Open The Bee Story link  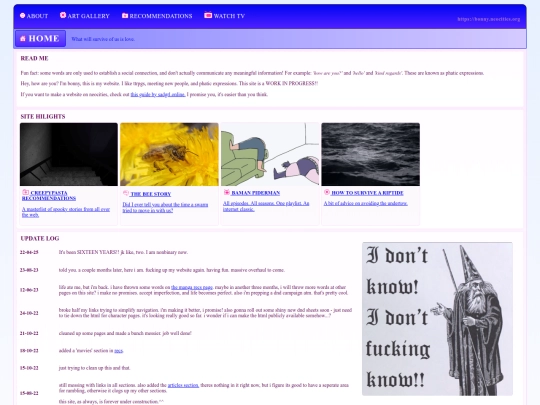click(150, 194)
